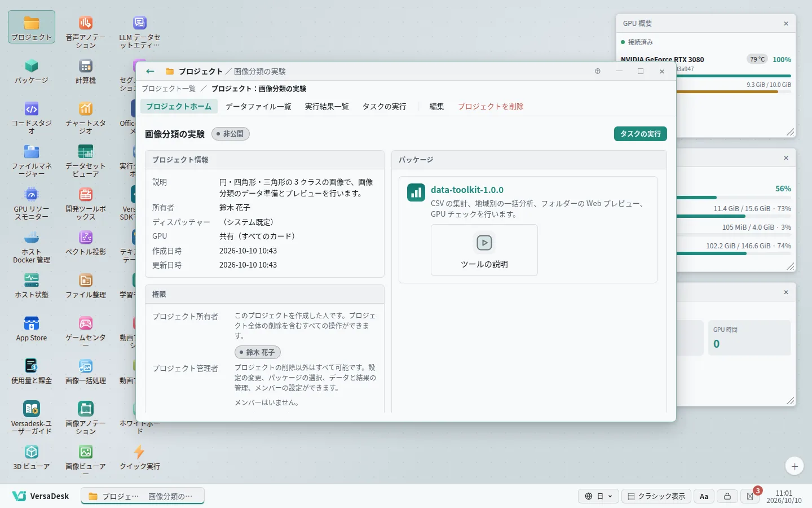Switch to the データファイル一覧 tab
Viewport: 812px width, 508px height.
coord(258,106)
